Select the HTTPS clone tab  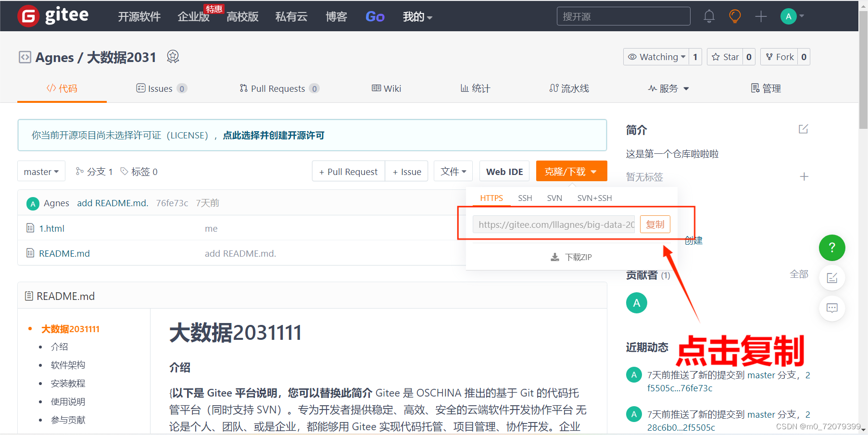pyautogui.click(x=491, y=198)
